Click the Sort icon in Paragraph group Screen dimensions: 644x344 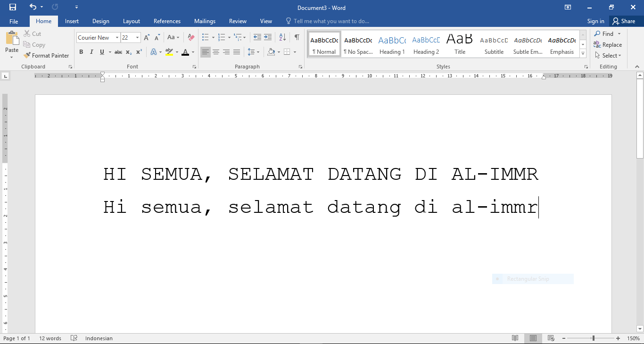pos(282,37)
